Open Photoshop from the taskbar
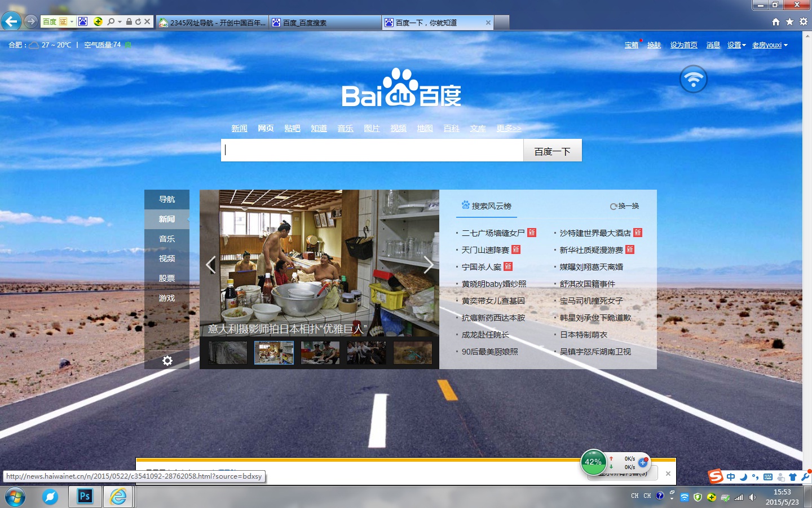The height and width of the screenshot is (508, 812). pos(85,496)
